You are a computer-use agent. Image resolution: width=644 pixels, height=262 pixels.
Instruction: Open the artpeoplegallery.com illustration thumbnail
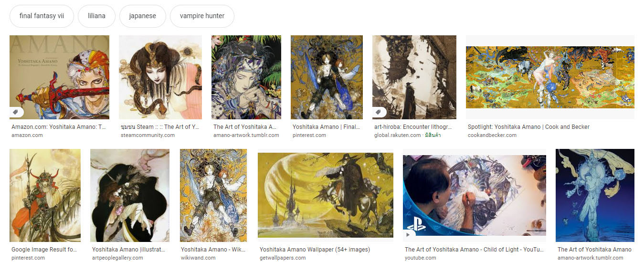(x=130, y=195)
